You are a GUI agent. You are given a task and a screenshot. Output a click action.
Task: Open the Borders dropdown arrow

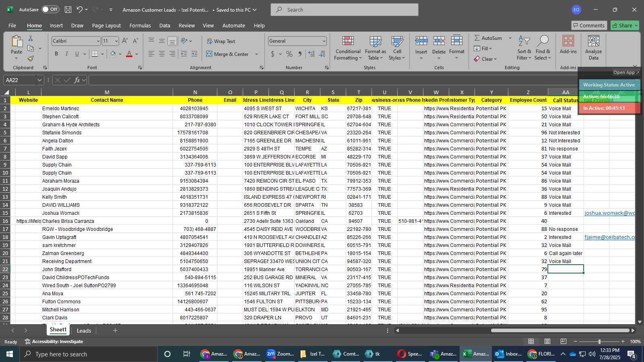(x=102, y=54)
